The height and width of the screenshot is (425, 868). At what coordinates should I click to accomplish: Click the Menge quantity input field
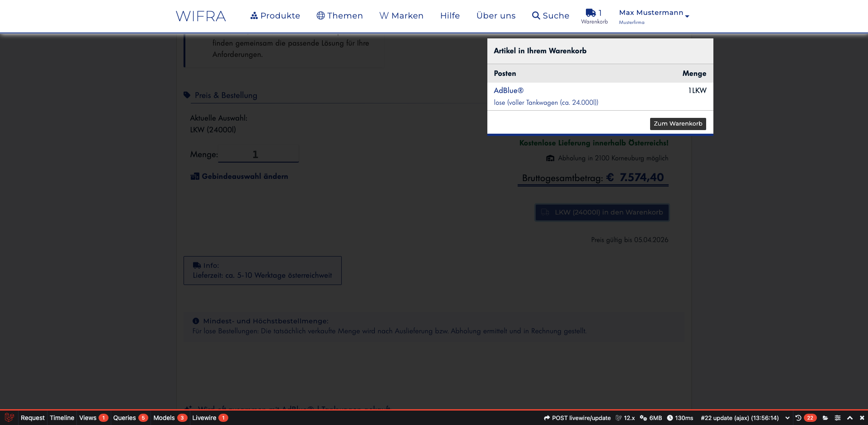pyautogui.click(x=258, y=154)
